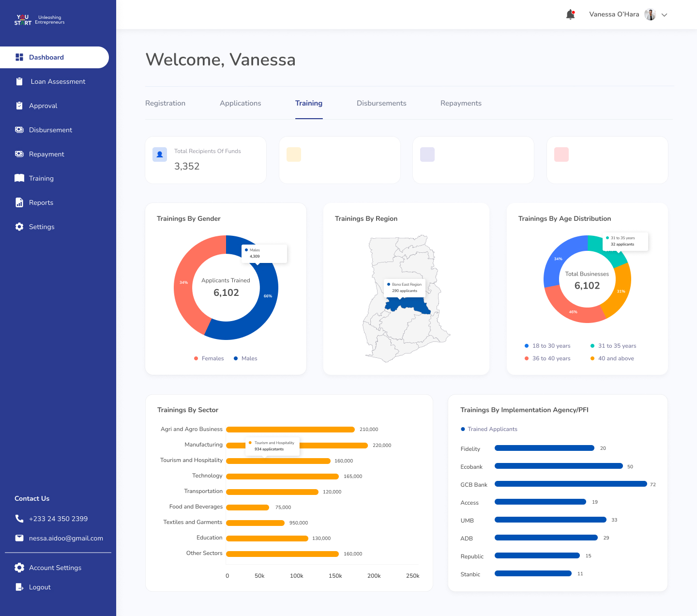Click the notification bell icon
The image size is (697, 616).
[570, 15]
